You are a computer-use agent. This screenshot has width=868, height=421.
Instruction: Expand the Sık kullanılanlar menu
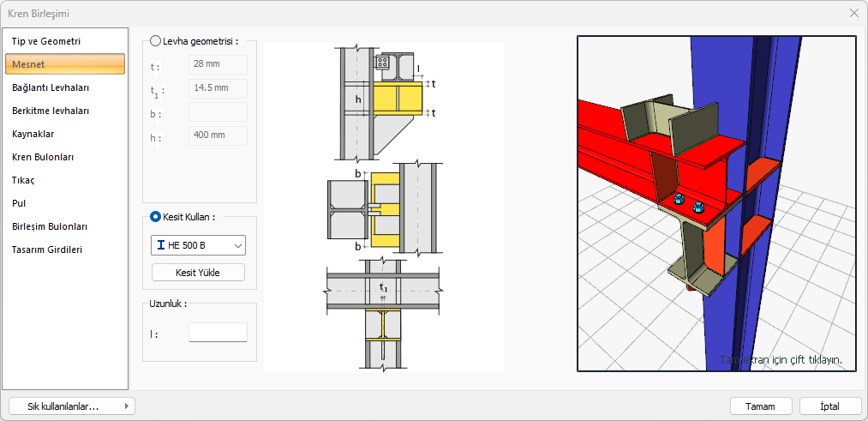coord(71,406)
